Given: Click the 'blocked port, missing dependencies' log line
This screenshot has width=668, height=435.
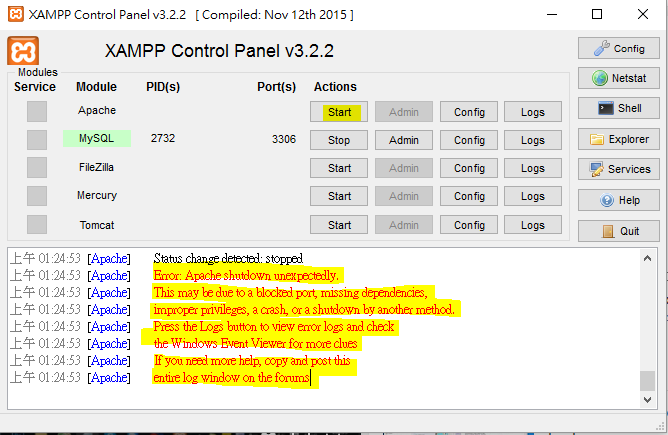Looking at the screenshot, I should (x=291, y=293).
